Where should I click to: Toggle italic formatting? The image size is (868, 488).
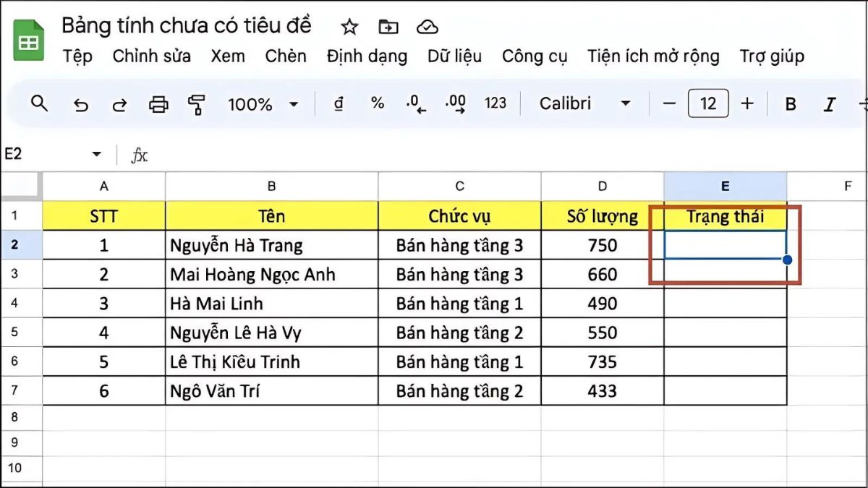click(830, 104)
